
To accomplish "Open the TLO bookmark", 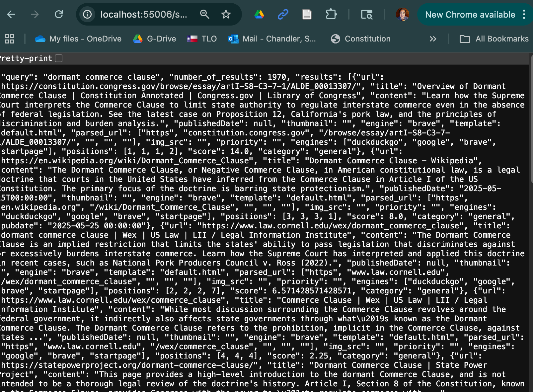I will pyautogui.click(x=202, y=39).
